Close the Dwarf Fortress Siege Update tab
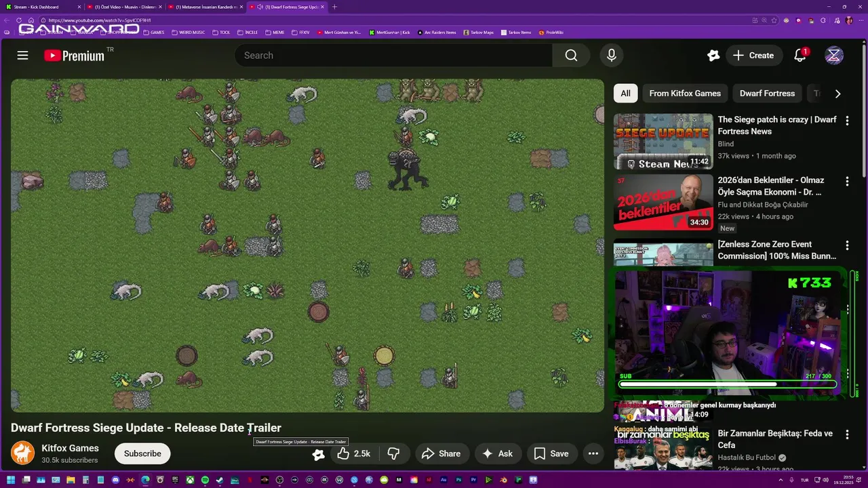This screenshot has width=868, height=488. tap(322, 7)
